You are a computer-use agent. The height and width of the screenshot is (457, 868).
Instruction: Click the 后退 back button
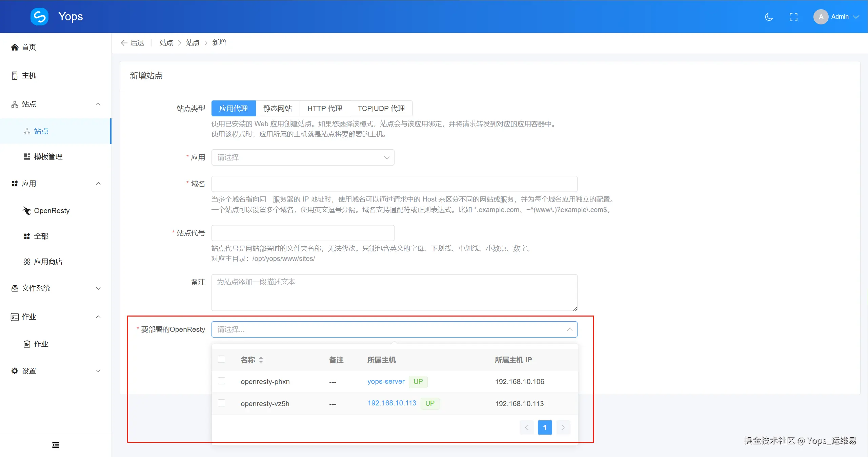point(132,42)
